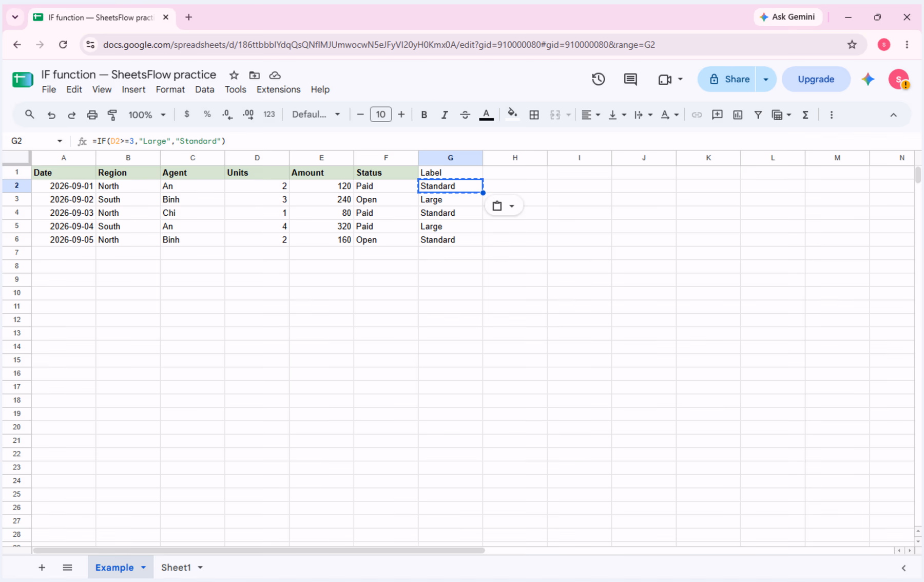Open version history clock icon
Viewport: 924px width, 582px height.
599,79
